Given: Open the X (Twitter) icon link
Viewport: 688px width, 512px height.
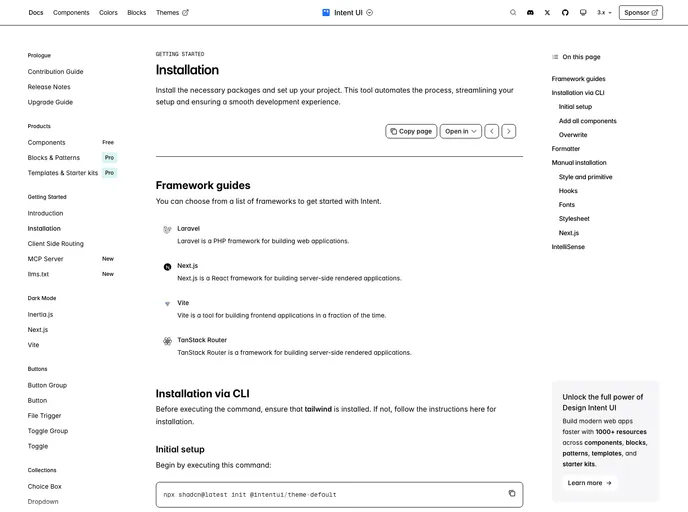Looking at the screenshot, I should click(x=547, y=13).
